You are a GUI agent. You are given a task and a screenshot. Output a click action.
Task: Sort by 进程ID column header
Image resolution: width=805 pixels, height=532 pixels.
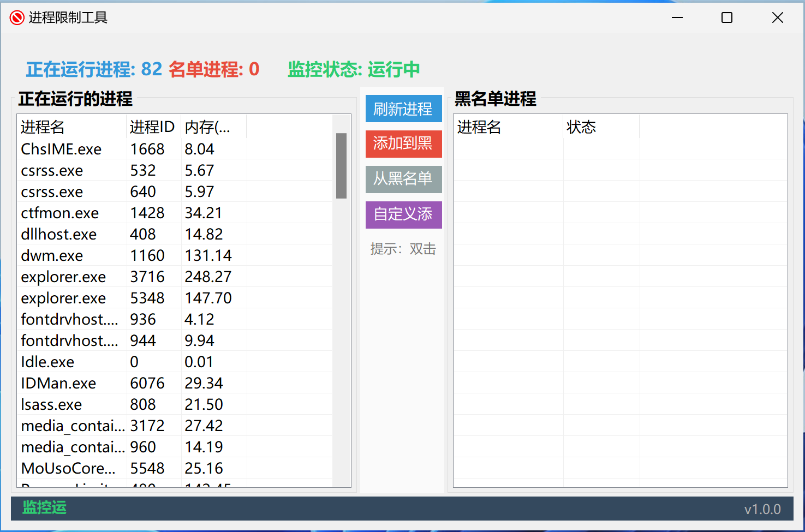(154, 127)
